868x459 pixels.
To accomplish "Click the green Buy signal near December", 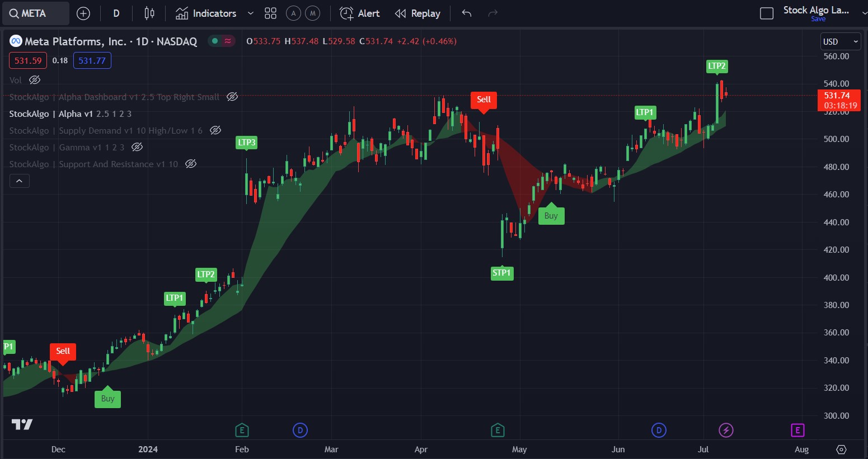I will click(107, 399).
